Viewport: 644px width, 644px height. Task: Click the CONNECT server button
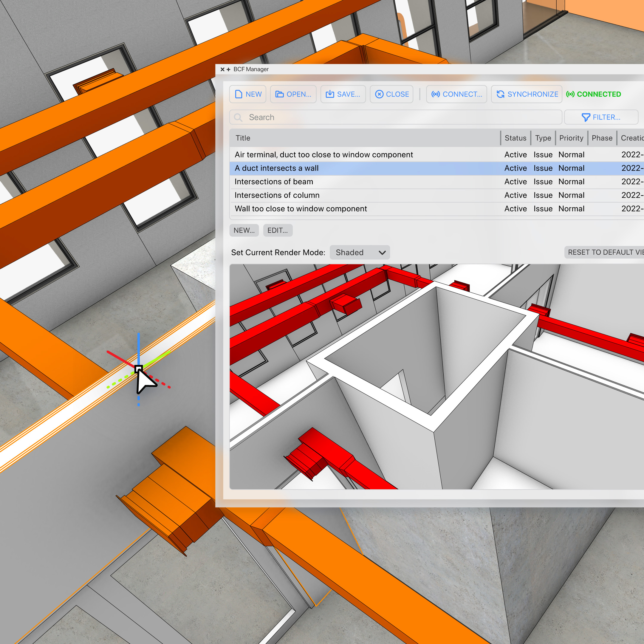pyautogui.click(x=456, y=94)
